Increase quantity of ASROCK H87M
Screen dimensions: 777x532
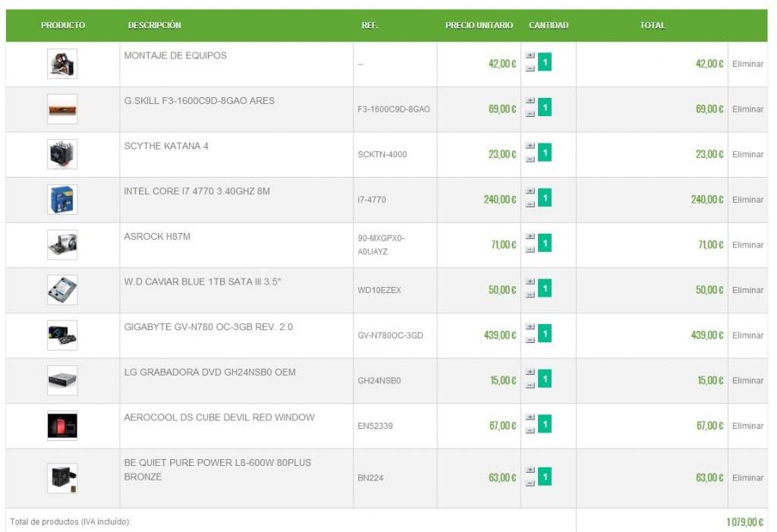click(530, 237)
